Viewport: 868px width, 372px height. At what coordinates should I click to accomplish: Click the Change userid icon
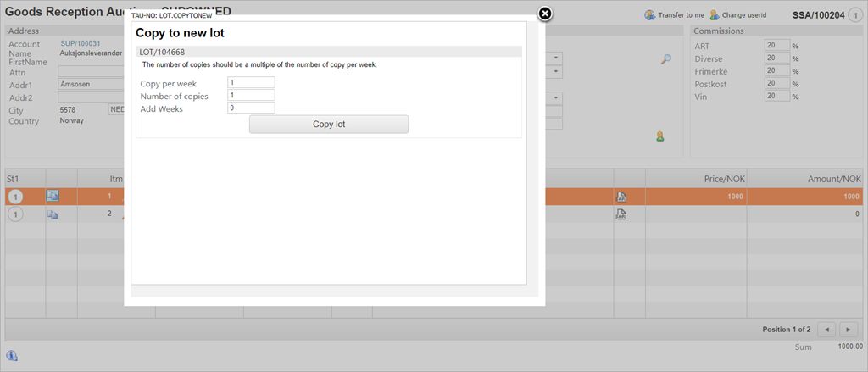pyautogui.click(x=715, y=14)
